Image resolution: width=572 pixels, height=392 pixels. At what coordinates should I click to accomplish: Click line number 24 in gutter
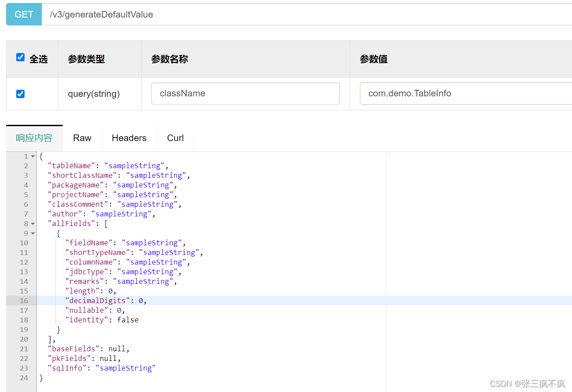click(24, 378)
